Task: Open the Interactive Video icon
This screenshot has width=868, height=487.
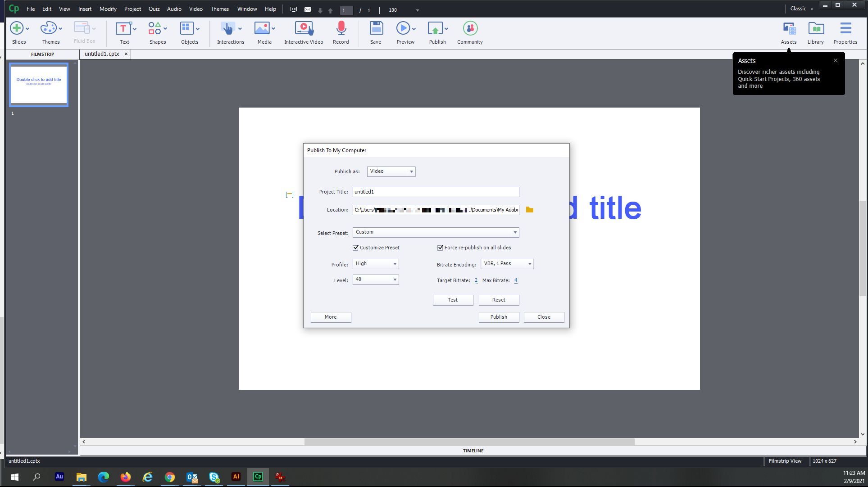Action: click(303, 28)
